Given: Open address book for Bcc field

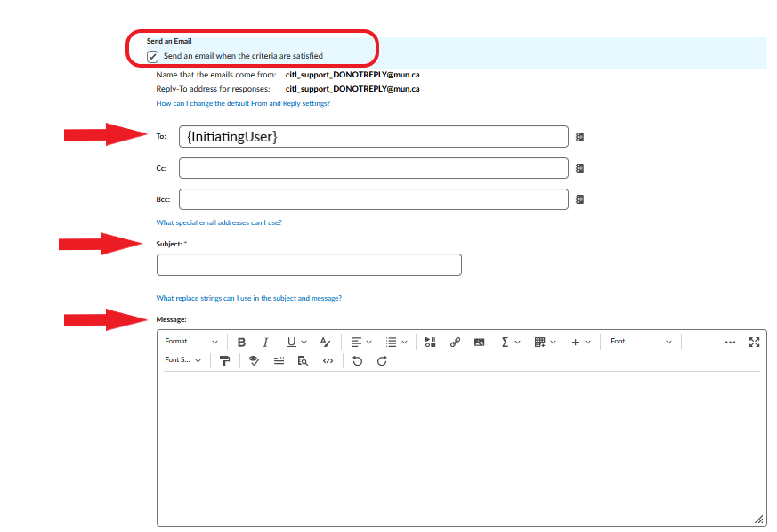Looking at the screenshot, I should coord(579,199).
